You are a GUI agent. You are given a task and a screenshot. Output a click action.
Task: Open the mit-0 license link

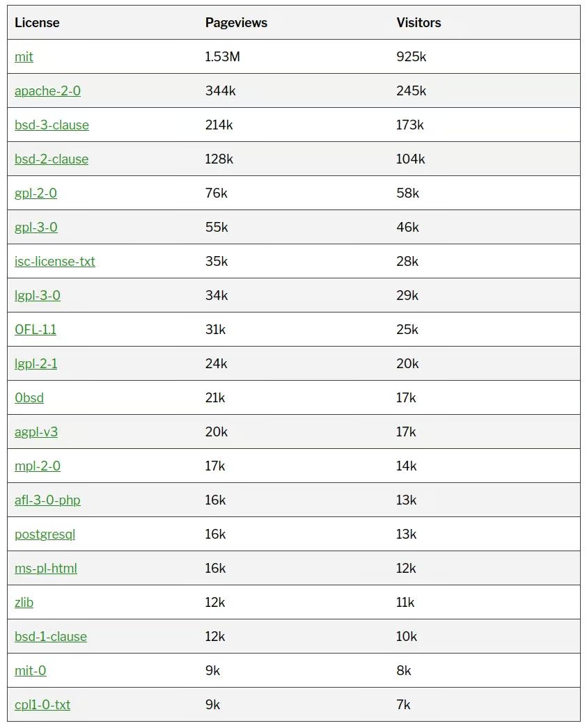tap(31, 671)
